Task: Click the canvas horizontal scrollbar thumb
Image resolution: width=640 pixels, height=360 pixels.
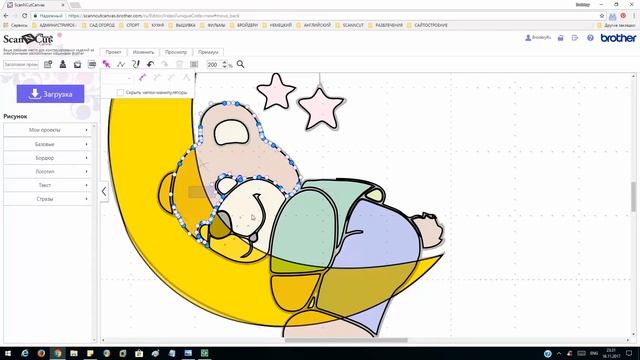Action: tap(346, 340)
